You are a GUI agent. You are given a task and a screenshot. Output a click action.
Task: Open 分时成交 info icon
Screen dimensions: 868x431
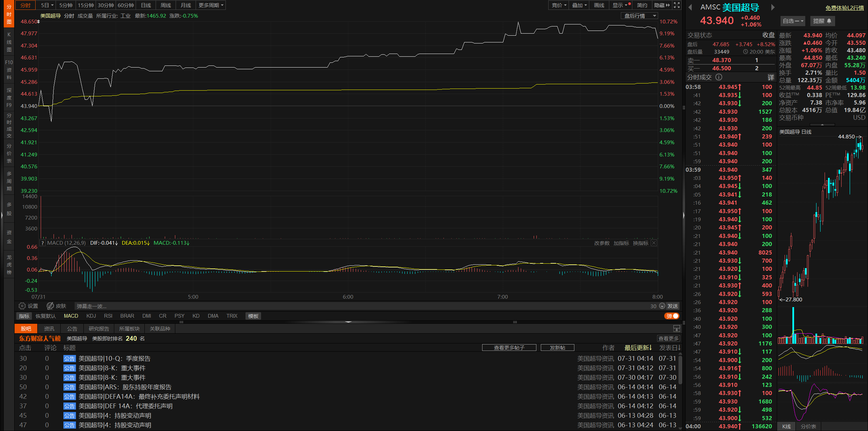[x=719, y=77]
